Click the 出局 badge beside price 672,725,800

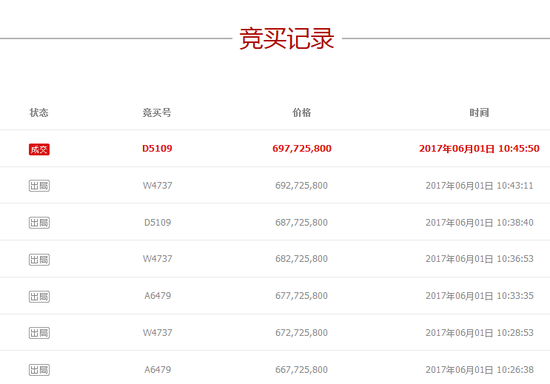point(39,333)
